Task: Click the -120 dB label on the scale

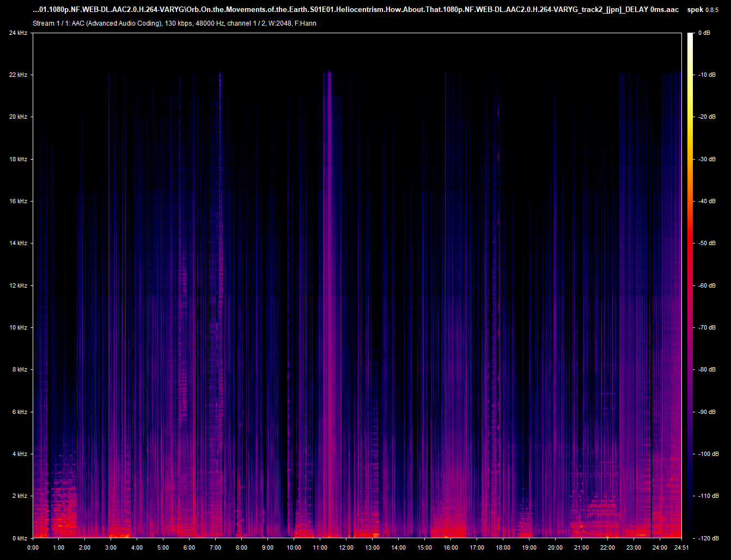Action: coord(708,538)
